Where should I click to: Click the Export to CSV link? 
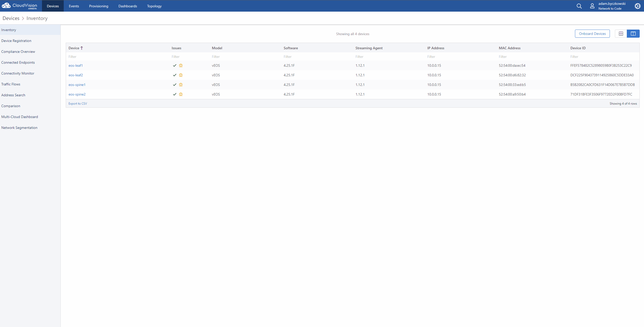pyautogui.click(x=78, y=104)
